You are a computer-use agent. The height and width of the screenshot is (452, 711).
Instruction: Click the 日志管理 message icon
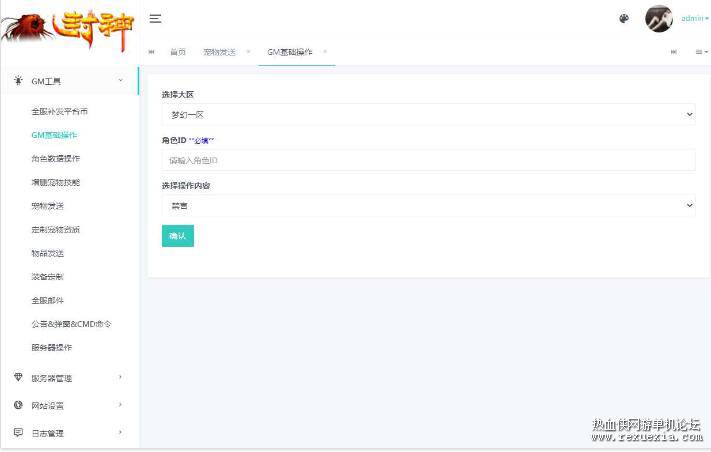point(18,433)
